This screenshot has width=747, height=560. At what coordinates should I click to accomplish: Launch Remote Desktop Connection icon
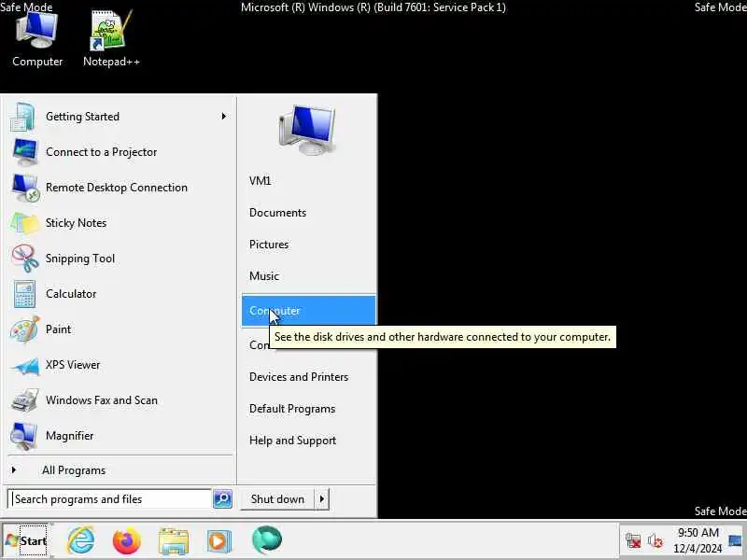(25, 188)
